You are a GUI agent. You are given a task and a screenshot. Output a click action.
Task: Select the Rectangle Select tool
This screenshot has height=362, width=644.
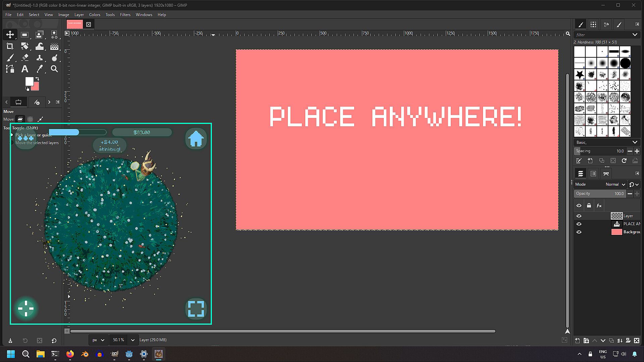point(24,35)
